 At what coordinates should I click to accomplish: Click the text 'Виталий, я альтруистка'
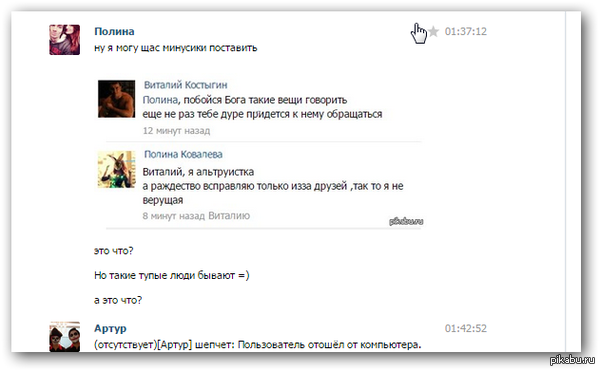click(198, 172)
